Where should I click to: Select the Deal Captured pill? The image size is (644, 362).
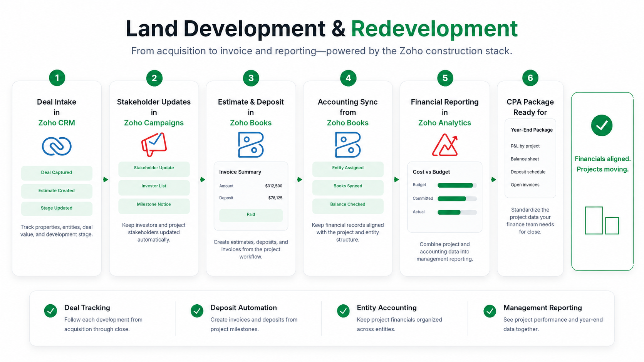click(x=57, y=173)
